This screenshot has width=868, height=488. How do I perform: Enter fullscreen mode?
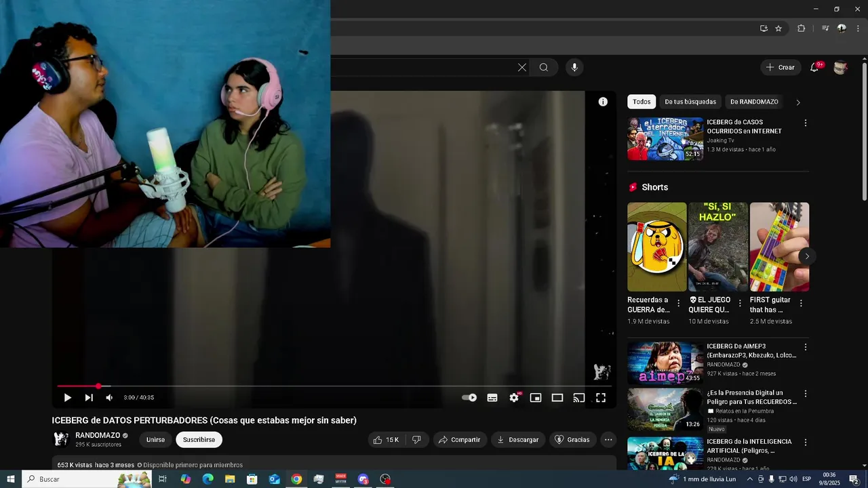pyautogui.click(x=601, y=398)
